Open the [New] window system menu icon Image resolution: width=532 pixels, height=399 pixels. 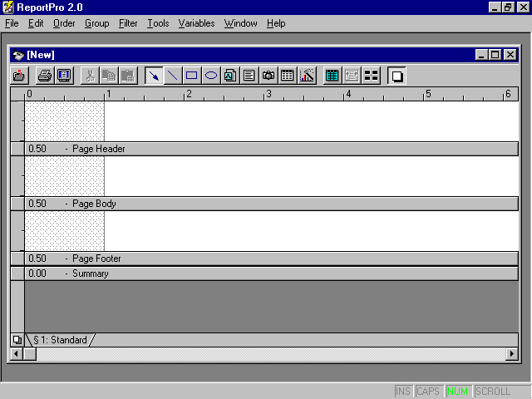tap(18, 55)
